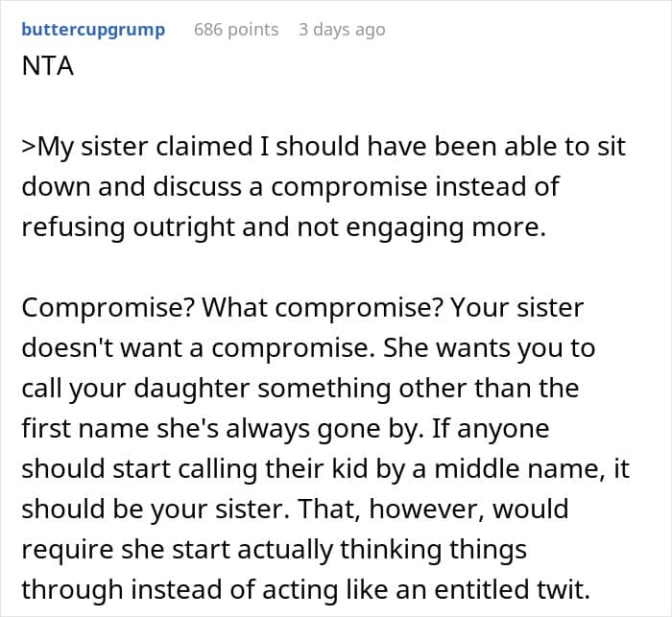Click the quote marker before 'My sister'

(29, 147)
